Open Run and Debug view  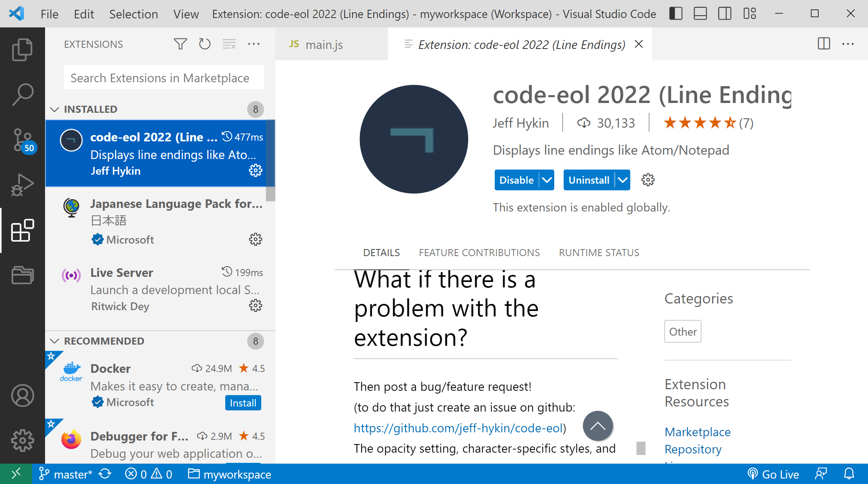[x=22, y=184]
